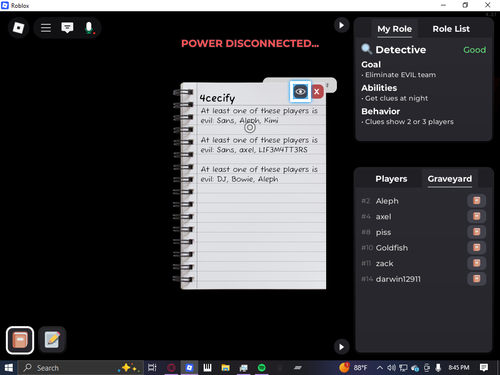The width and height of the screenshot is (500, 375).
Task: Click the Roblox taskbar icon
Action: [189, 368]
